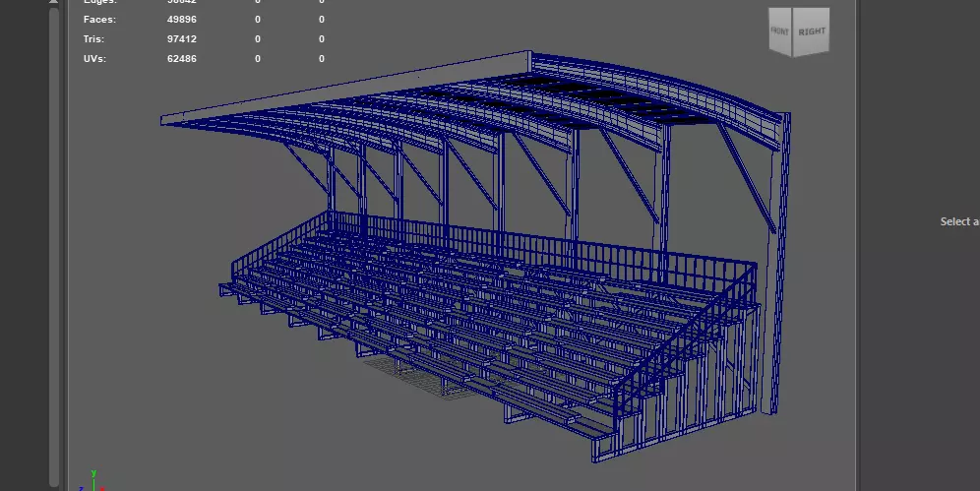Click the "Tris:" heads-up display label
The height and width of the screenshot is (491, 980).
[93, 38]
